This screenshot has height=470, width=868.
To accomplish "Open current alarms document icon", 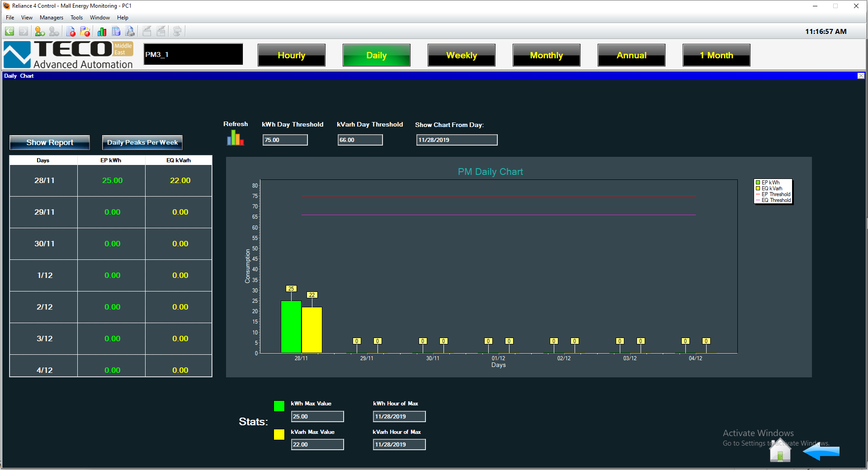I will [x=71, y=31].
